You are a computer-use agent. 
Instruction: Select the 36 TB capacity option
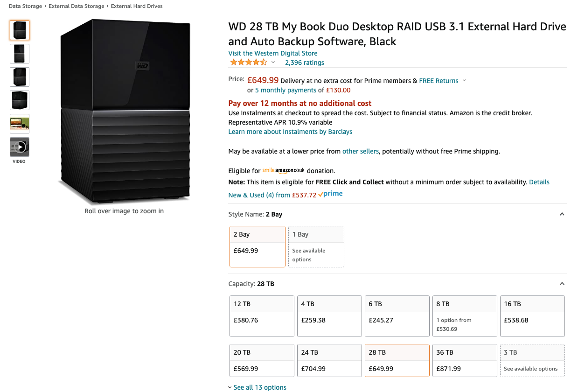coord(465,360)
